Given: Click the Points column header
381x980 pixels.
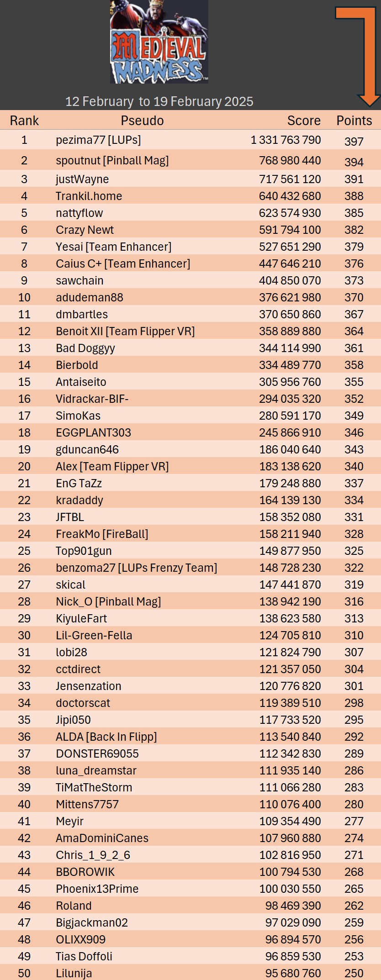Looking at the screenshot, I should [x=354, y=121].
